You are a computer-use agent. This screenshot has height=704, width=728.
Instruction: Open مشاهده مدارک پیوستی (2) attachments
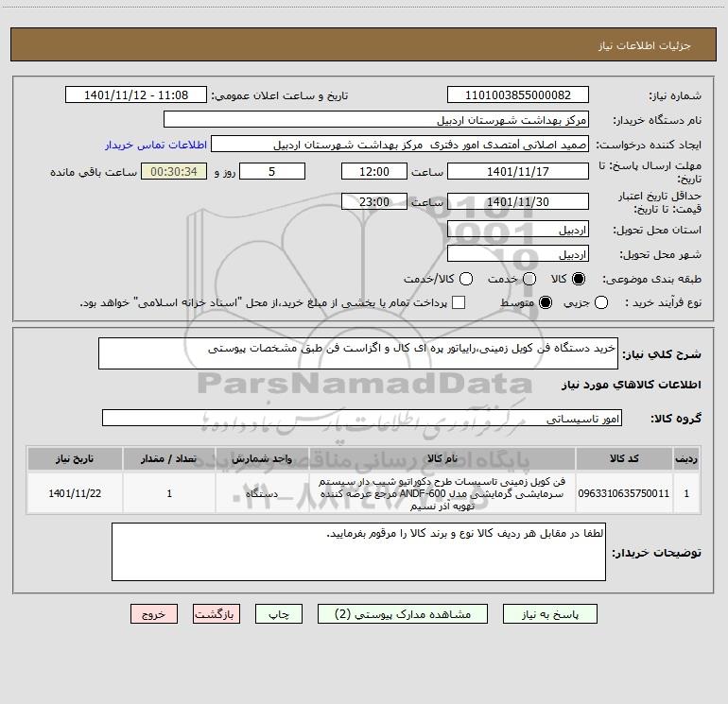[x=403, y=614]
